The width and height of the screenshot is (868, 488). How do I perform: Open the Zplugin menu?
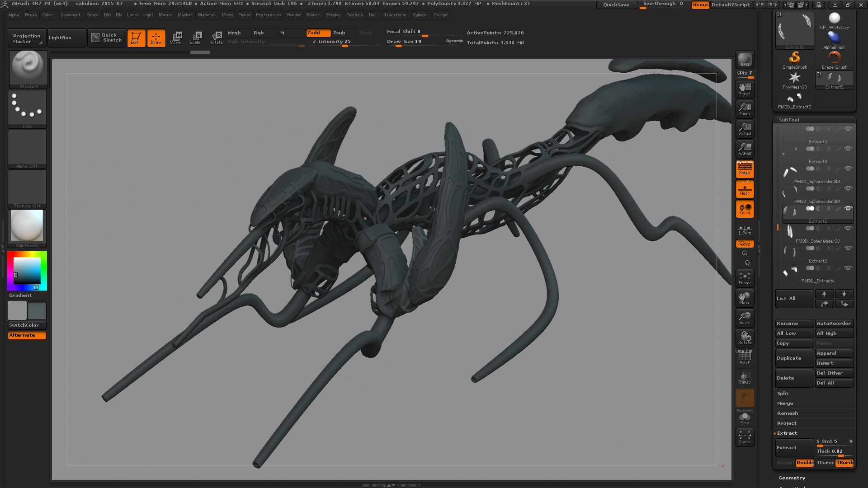420,14
